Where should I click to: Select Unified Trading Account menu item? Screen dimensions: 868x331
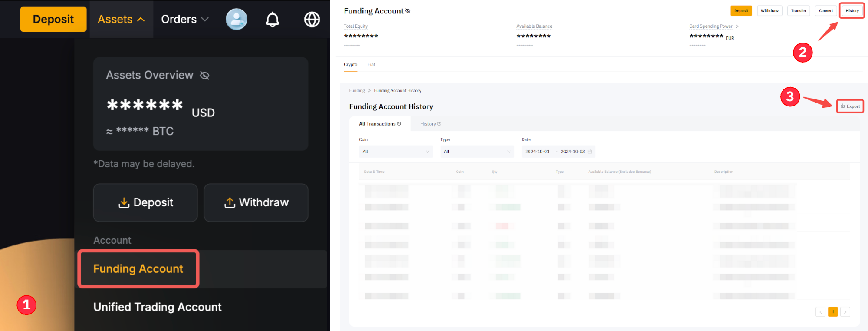pos(158,307)
